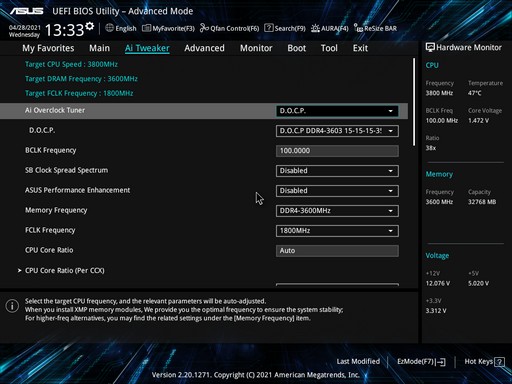Image resolution: width=512 pixels, height=384 pixels.
Task: Open the FCLK Frequency 1800MHz dropdown
Action: coord(337,231)
